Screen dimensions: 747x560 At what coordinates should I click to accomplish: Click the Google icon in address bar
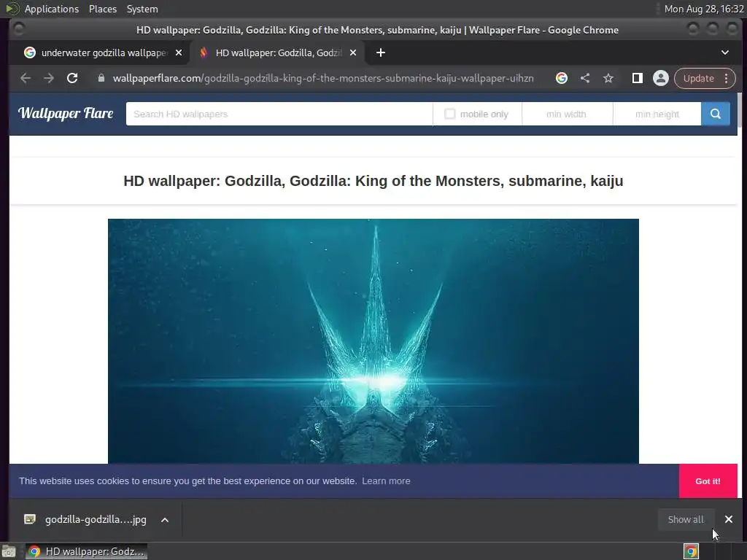[x=562, y=78]
